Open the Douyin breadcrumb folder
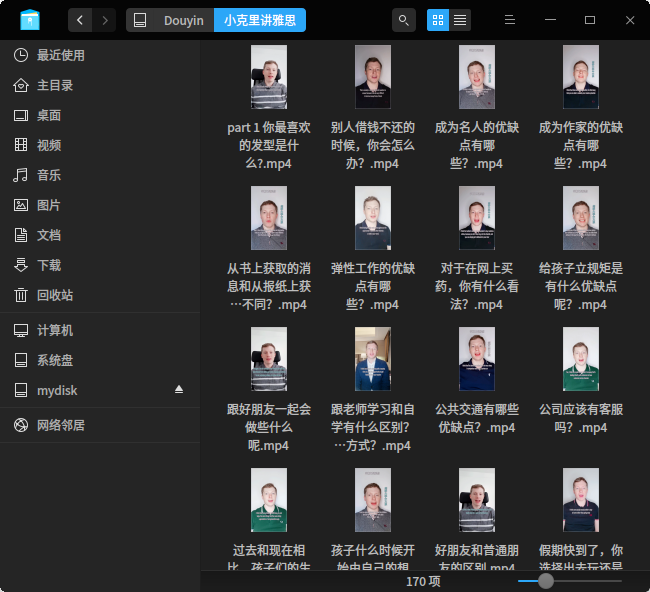Screen dimensions: 650x592 point(184,20)
